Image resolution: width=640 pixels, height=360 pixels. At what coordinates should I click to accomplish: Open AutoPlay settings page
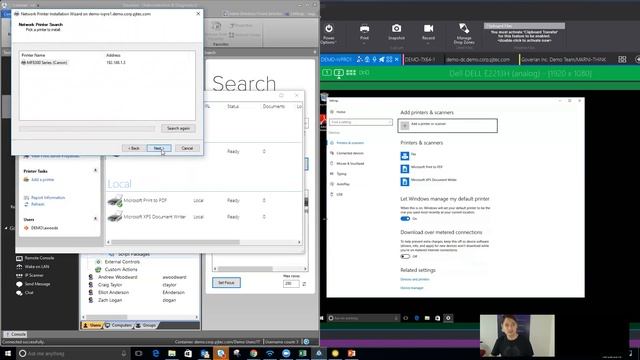pyautogui.click(x=340, y=184)
